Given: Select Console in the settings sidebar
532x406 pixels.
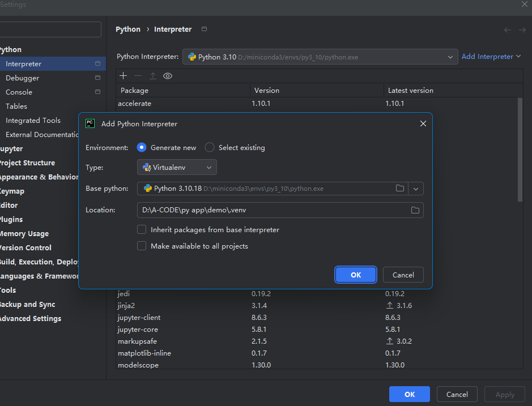Looking at the screenshot, I should click(x=53, y=92).
